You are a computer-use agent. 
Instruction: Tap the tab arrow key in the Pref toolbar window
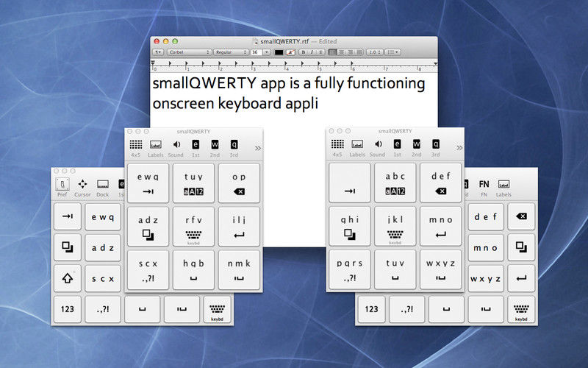68,216
